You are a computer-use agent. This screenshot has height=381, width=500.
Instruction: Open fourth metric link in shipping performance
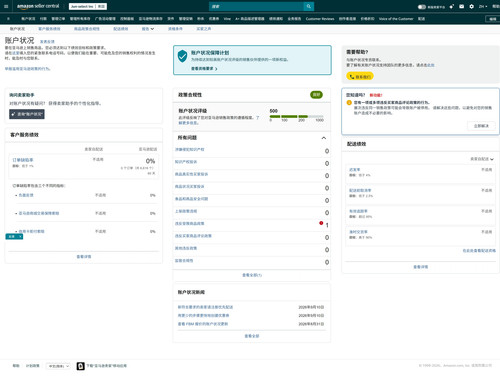pyautogui.click(x=358, y=232)
